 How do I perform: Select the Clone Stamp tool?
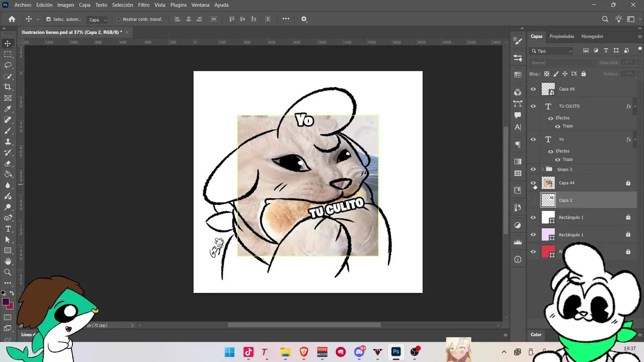pos(8,142)
